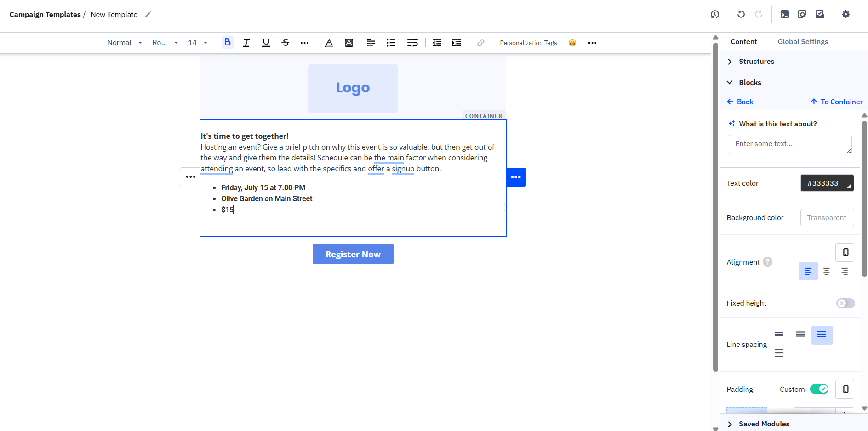Toggle bold formatting in the toolbar
868x431 pixels.
point(228,43)
